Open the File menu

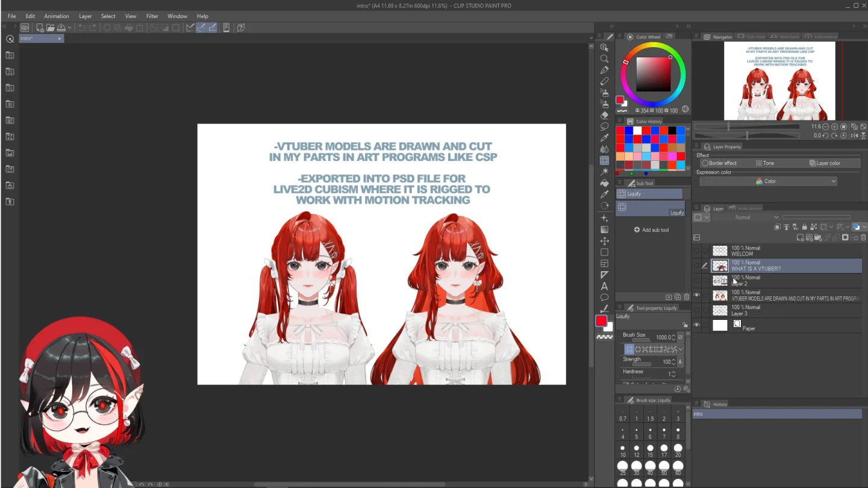pos(11,16)
